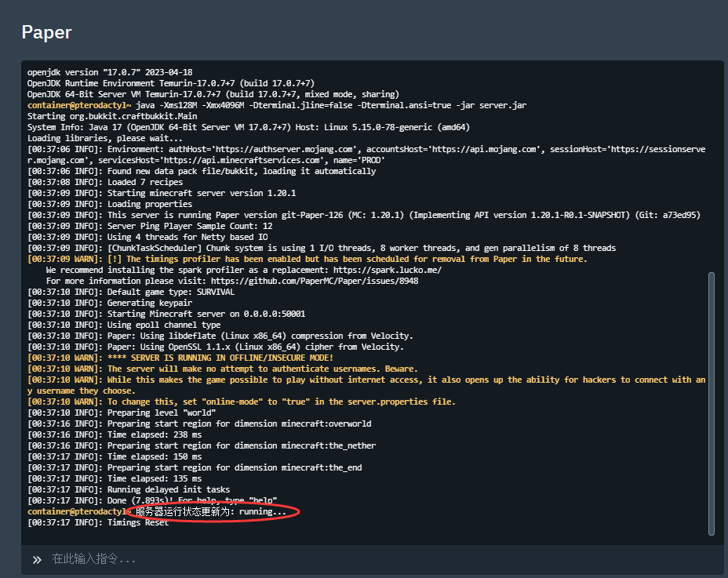Click the ChunkTaskScheduler log line
The image size is (728, 578).
[322, 248]
